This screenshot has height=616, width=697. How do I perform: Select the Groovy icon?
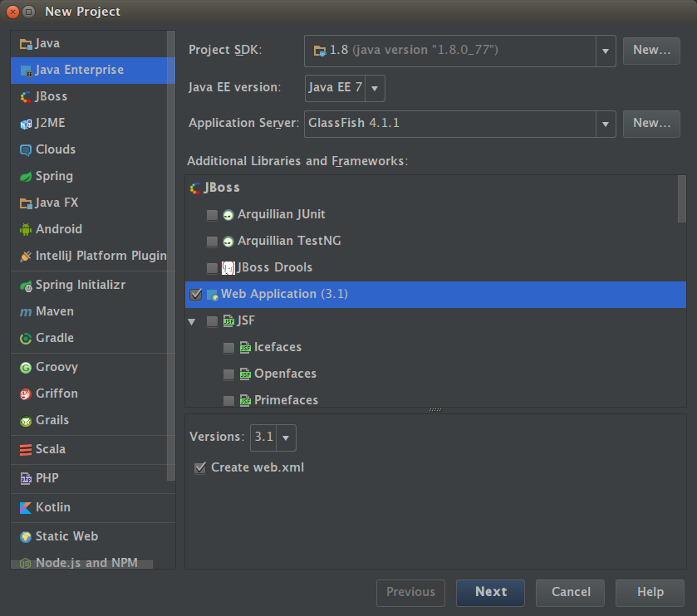26,368
